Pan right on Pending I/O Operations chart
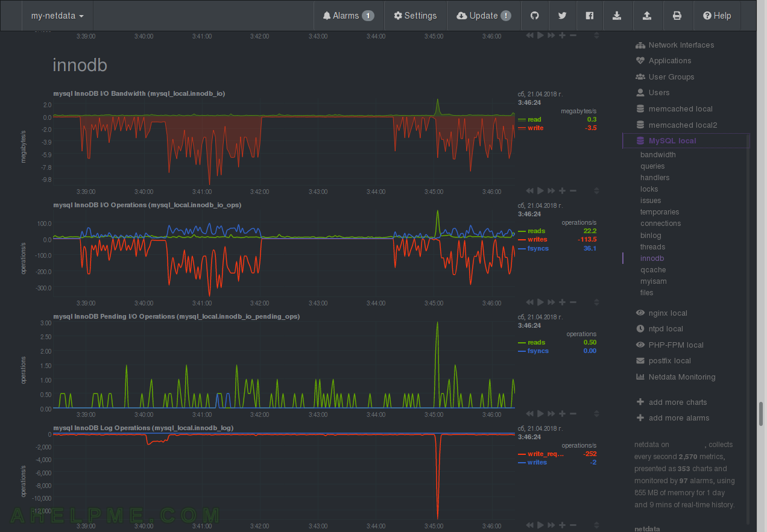The image size is (767, 532). [551, 414]
